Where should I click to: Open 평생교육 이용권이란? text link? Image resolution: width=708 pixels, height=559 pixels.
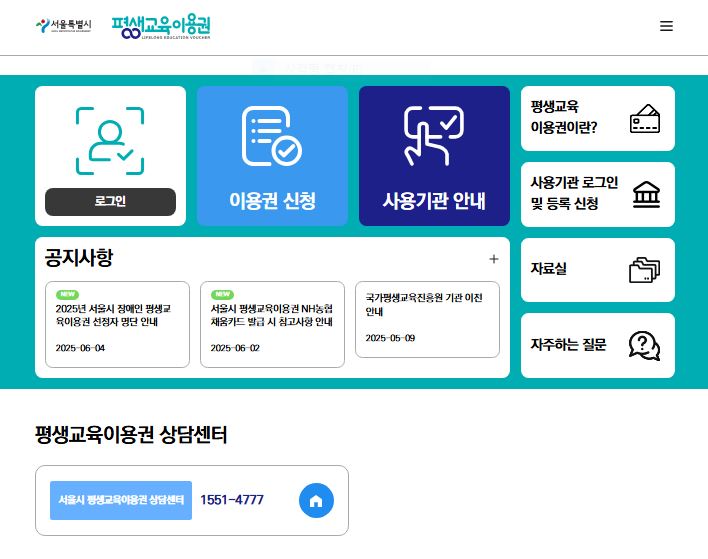point(564,117)
